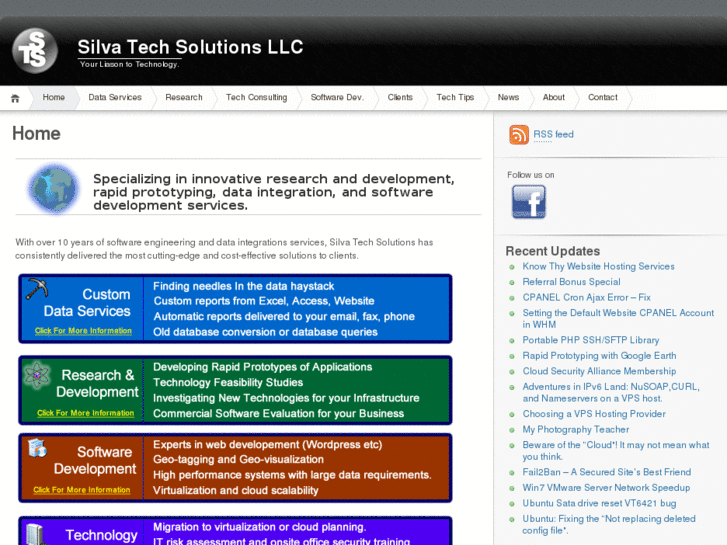Open Setting the Default Website CPANEL Account post

[618, 319]
